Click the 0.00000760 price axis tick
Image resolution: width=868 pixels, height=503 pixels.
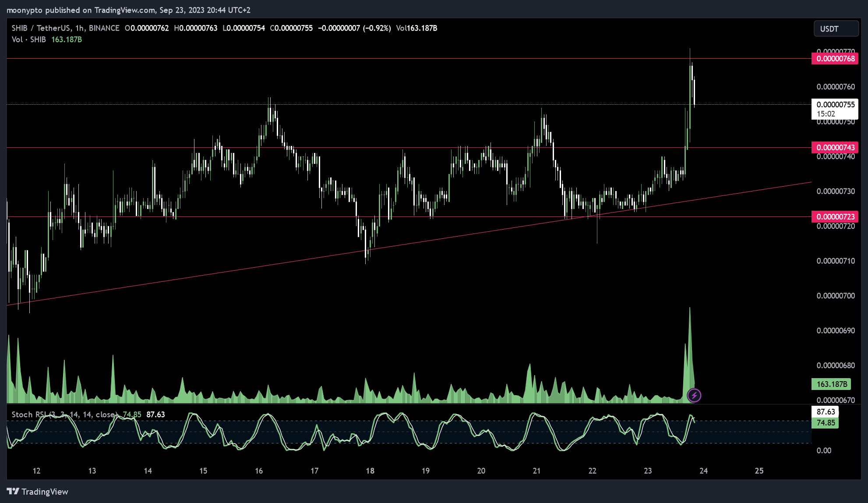pyautogui.click(x=836, y=87)
